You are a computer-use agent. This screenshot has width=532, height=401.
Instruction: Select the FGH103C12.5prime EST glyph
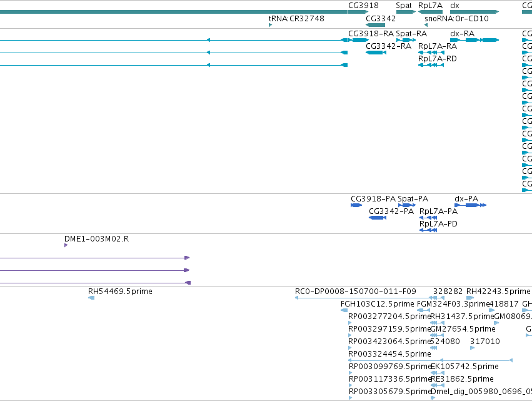click(344, 310)
